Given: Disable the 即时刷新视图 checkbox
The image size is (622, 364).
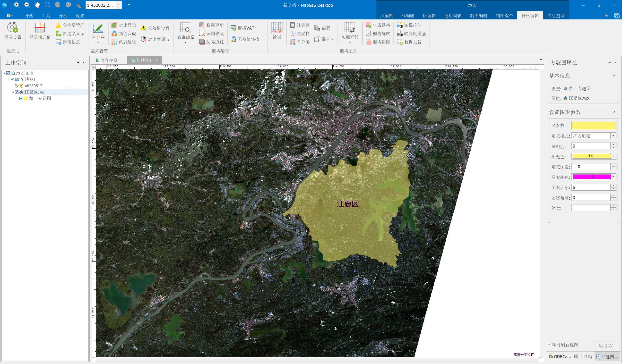Looking at the screenshot, I should [549, 345].
